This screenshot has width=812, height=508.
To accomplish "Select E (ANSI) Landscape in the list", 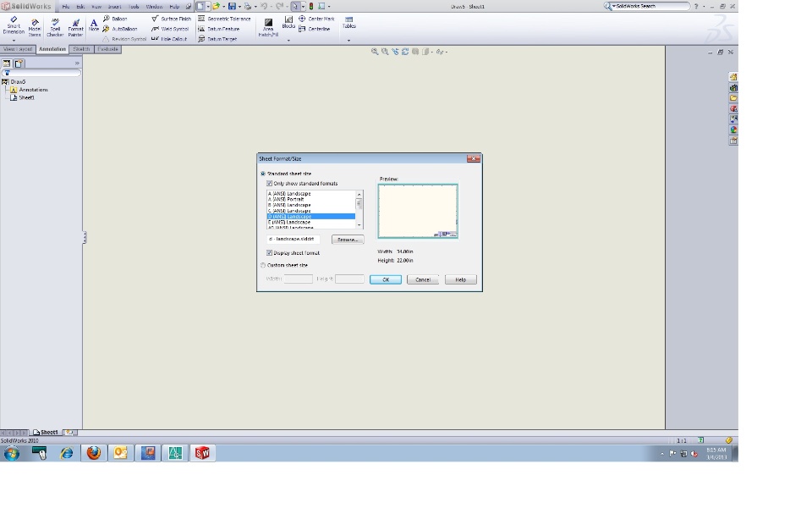I will coord(310,222).
